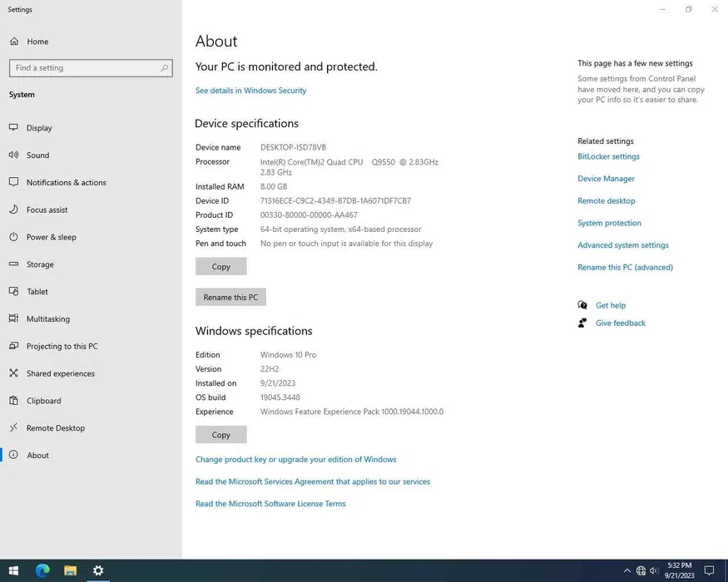
Task: Click the Version value 22H2
Action: (x=270, y=369)
